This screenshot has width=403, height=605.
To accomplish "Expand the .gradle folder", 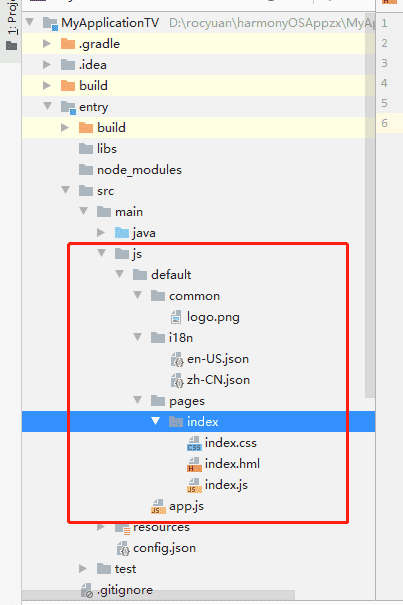I will (47, 44).
